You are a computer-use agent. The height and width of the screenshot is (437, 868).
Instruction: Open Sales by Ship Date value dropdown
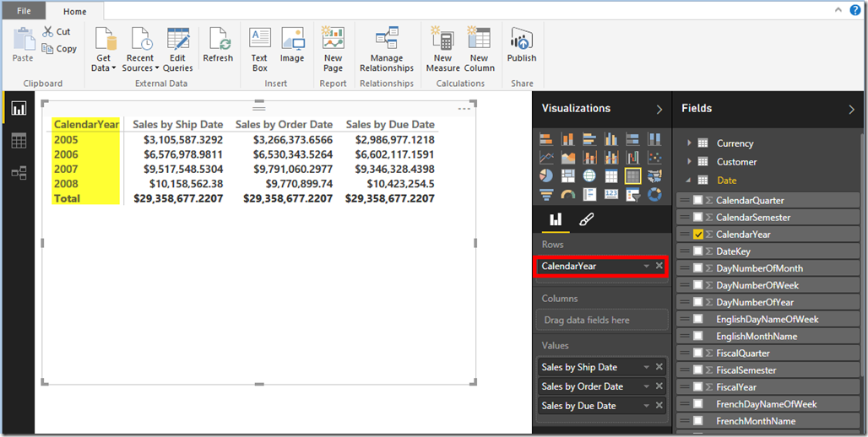646,367
